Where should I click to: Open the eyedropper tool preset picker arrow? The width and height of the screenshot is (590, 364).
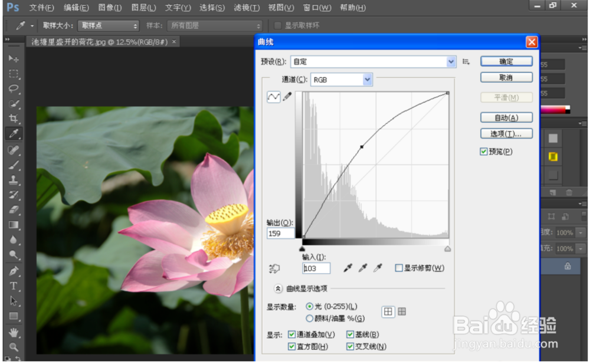[x=32, y=26]
